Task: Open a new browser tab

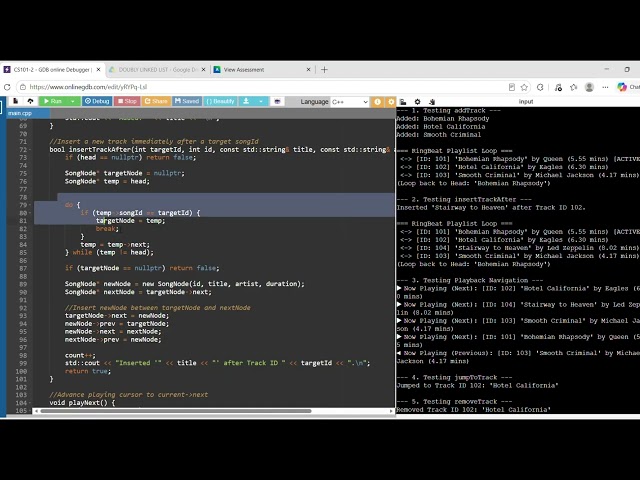Action: [324, 70]
